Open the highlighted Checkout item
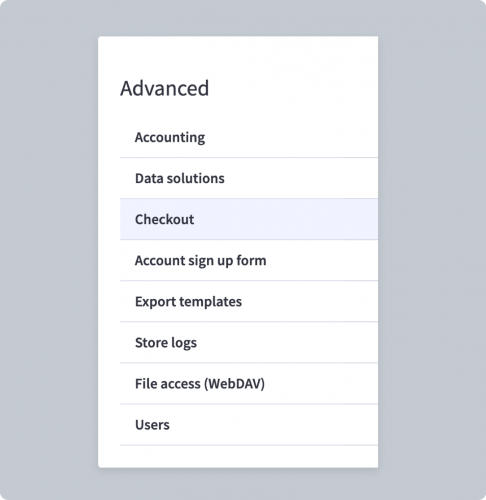Viewport: 486px width, 500px height. click(x=249, y=219)
